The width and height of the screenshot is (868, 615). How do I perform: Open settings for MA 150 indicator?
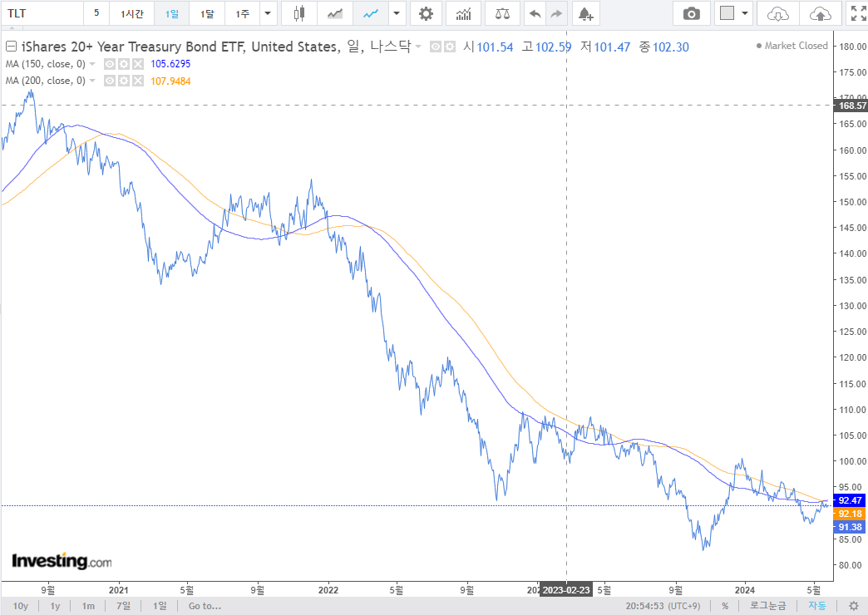(x=123, y=64)
